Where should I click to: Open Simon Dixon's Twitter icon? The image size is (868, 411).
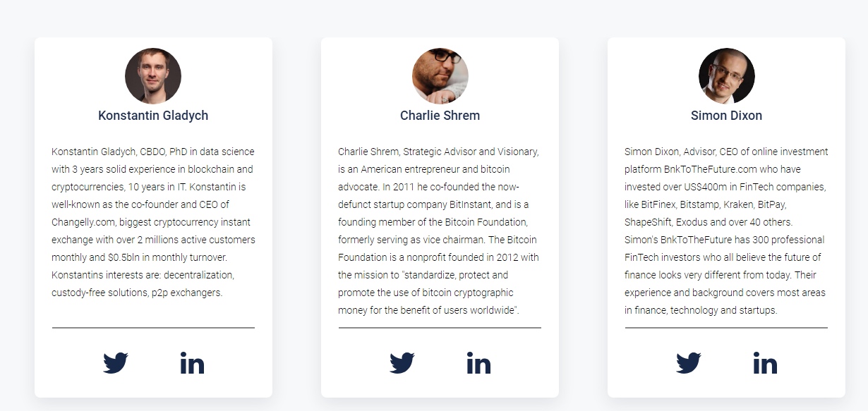point(689,363)
